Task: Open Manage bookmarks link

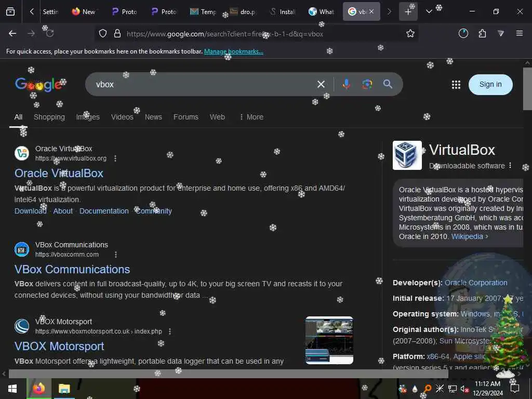Action: [x=233, y=51]
